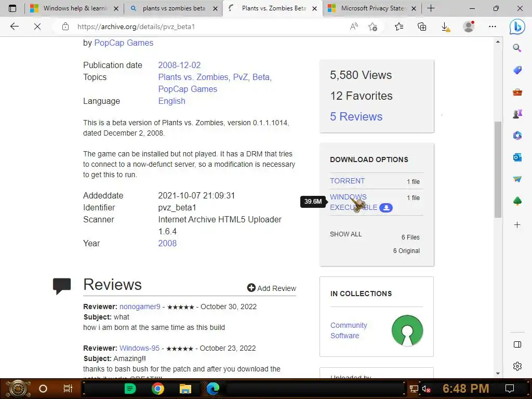Click the Windows Executable download icon
This screenshot has height=399, width=532.
386,208
